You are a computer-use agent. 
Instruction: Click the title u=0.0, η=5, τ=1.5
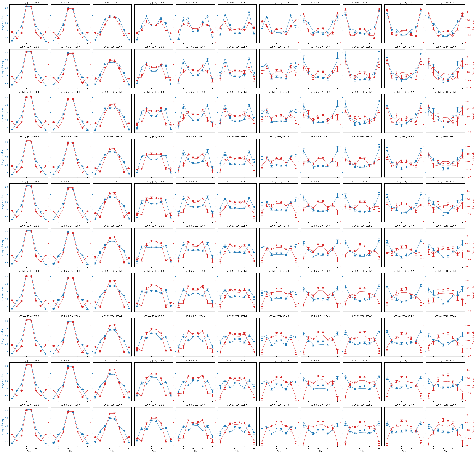[237, 2]
